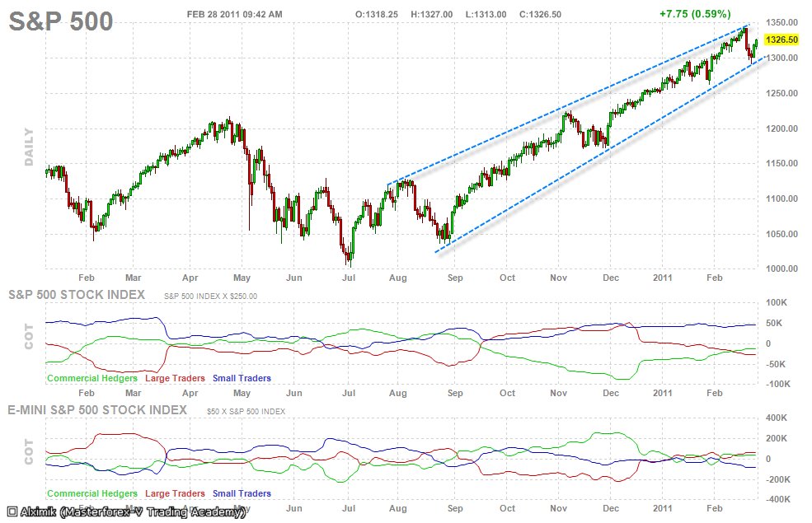Click Large Traders in the E-Mini legend
Viewport: 812px width, 523px height.
click(175, 493)
